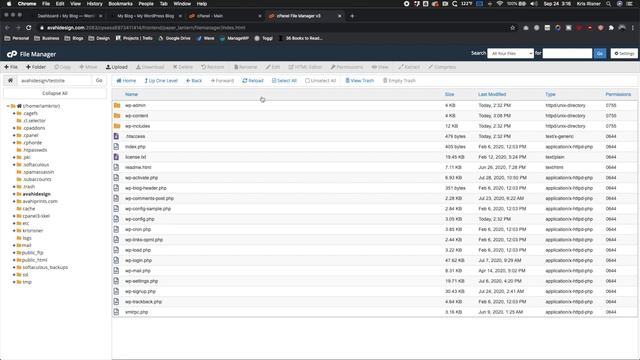Click Empty Trash
640x360 pixels.
(x=399, y=81)
